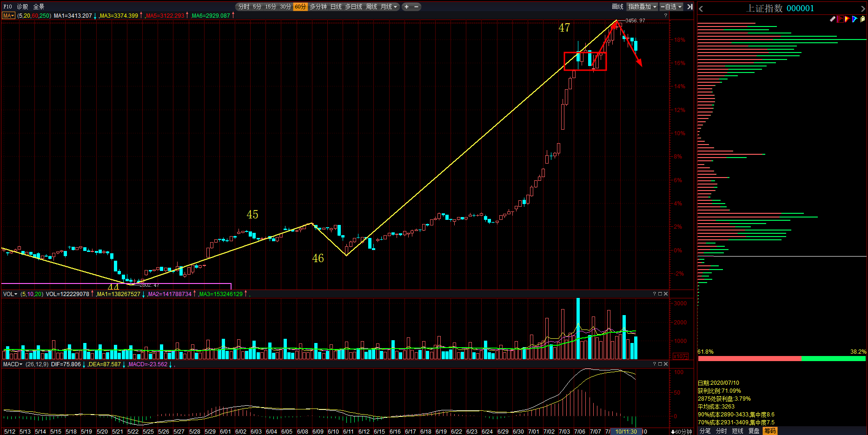Screen dimensions: 868x435
Task: Open the F10 info page
Action: (x=7, y=7)
